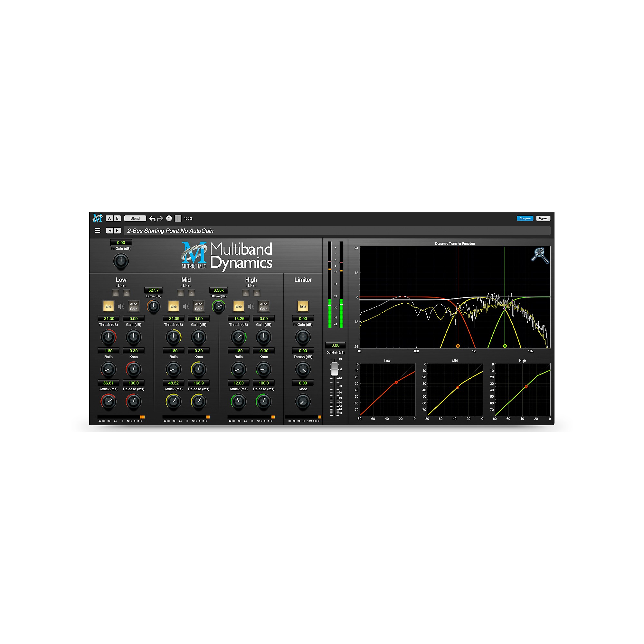The height and width of the screenshot is (644, 644).
Task: Click the Limiter In Gain knob
Action: point(303,337)
